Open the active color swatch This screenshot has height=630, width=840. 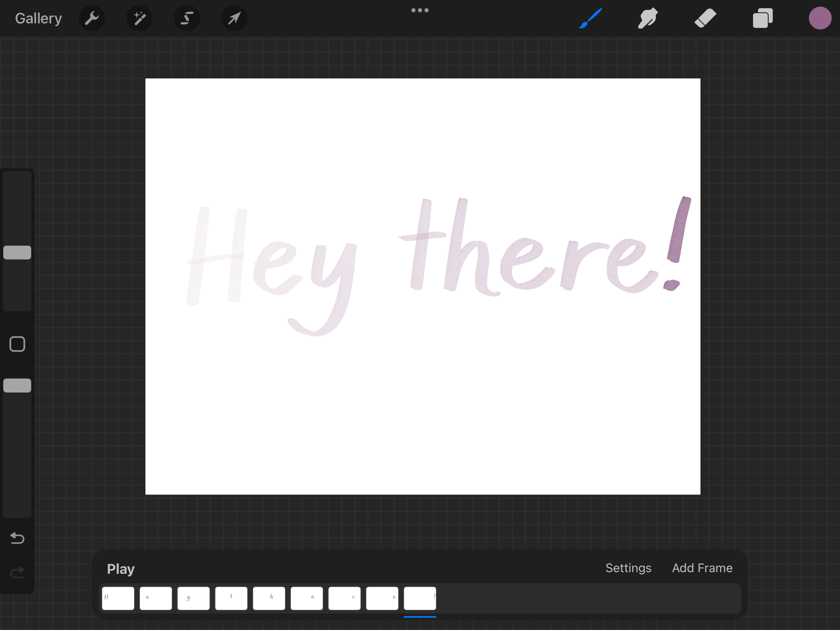pos(820,18)
